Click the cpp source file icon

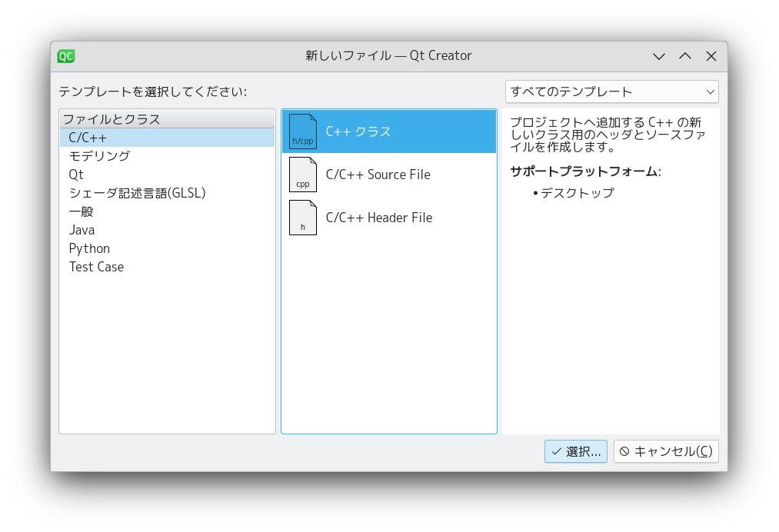[302, 175]
